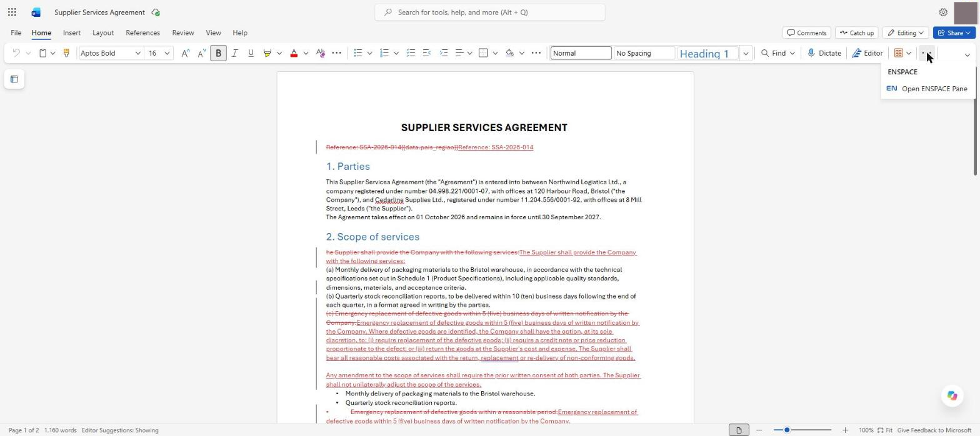Expand the Styles gallery arrow
The height and width of the screenshot is (436, 980).
(746, 53)
